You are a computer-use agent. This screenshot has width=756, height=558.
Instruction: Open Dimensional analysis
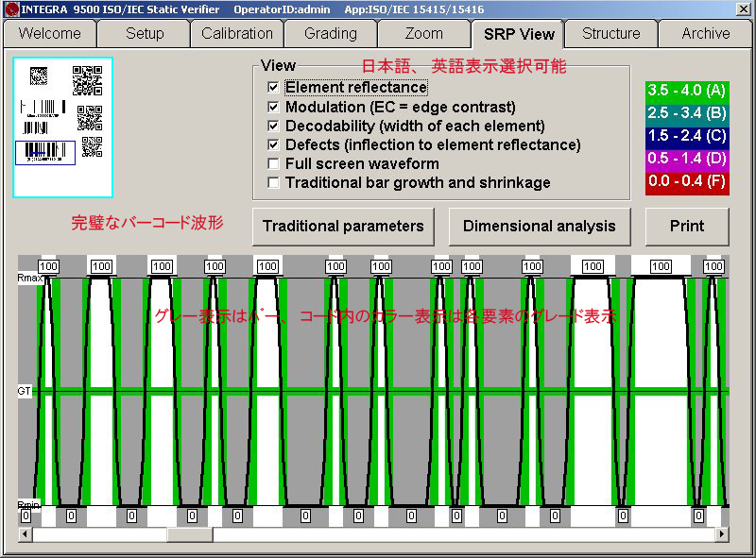pyautogui.click(x=540, y=227)
